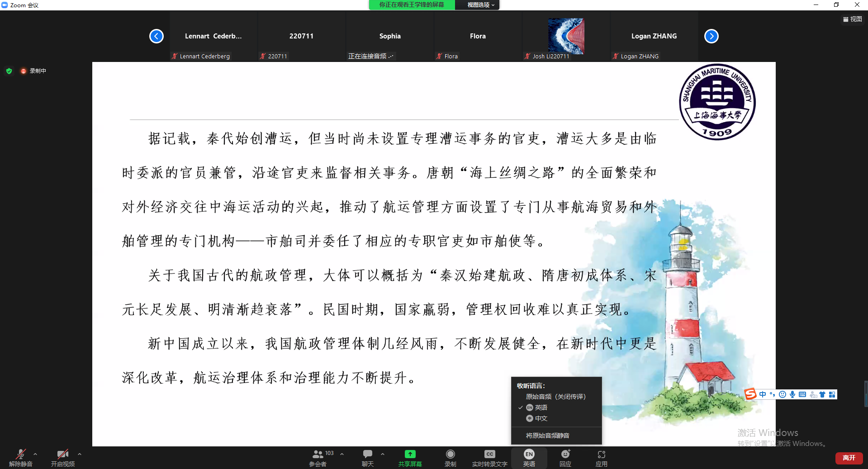Show next participants with right arrow
The height and width of the screenshot is (469, 868).
[711, 36]
